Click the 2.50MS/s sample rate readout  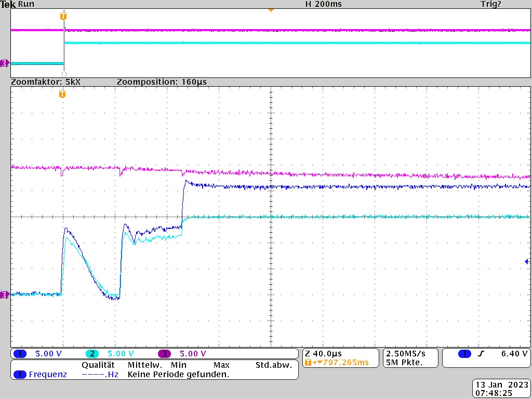405,354
